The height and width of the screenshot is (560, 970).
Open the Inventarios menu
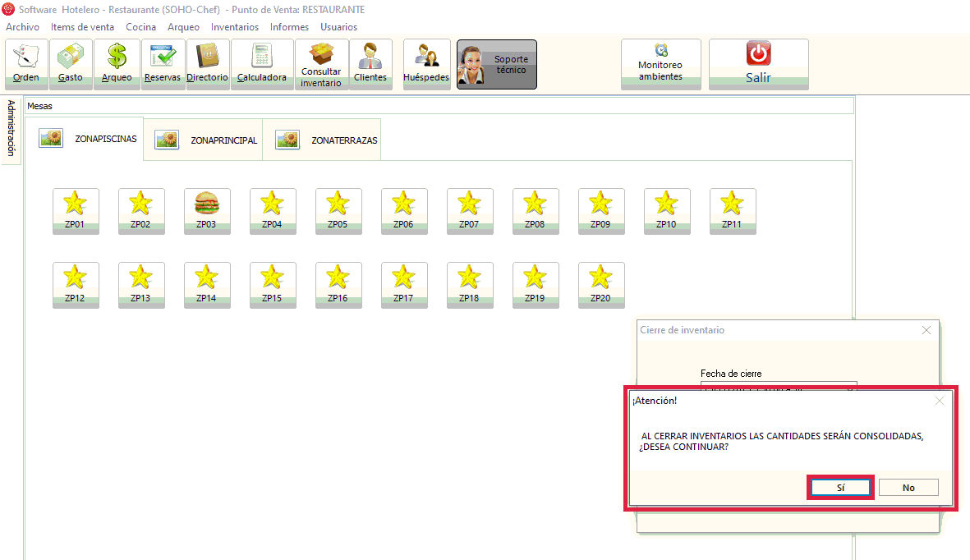tap(234, 27)
